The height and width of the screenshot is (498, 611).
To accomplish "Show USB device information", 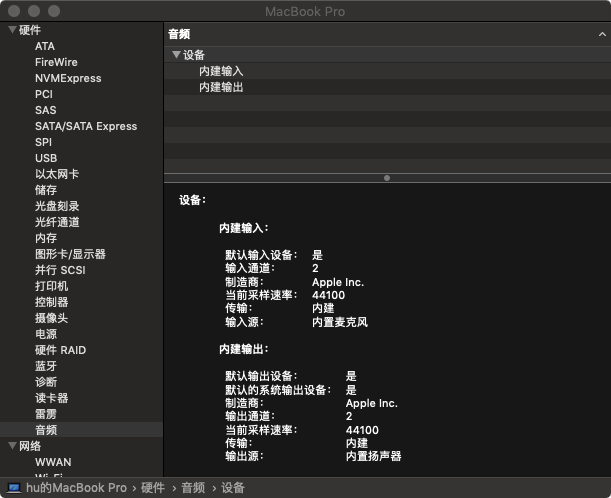I will (x=46, y=158).
